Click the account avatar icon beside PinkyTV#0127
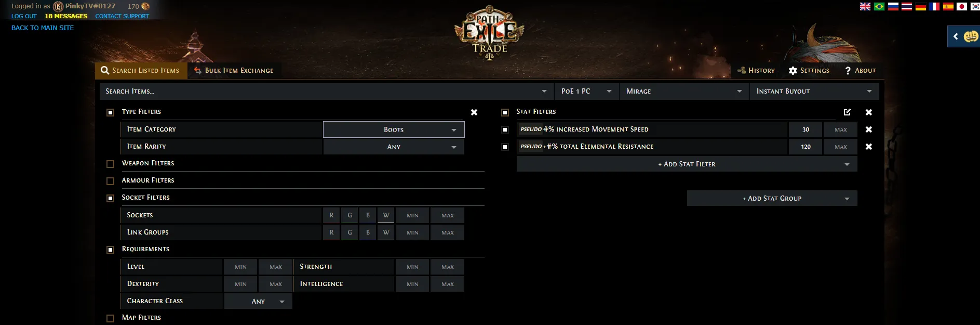The height and width of the screenshot is (325, 980). pyautogui.click(x=58, y=6)
